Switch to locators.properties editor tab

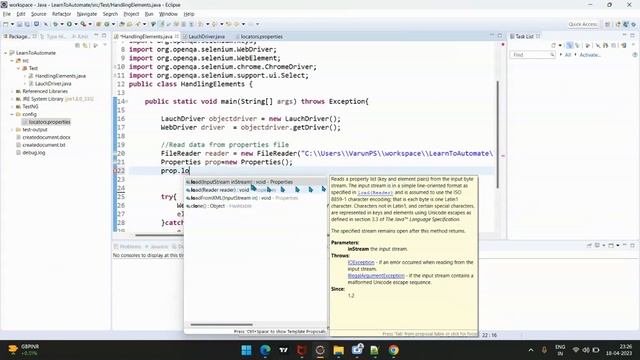coord(261,37)
